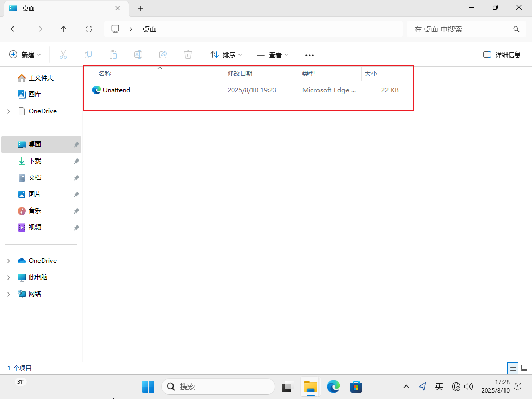The image size is (532, 399).
Task: Expand the 此电脑 tree node
Action: pyautogui.click(x=9, y=277)
